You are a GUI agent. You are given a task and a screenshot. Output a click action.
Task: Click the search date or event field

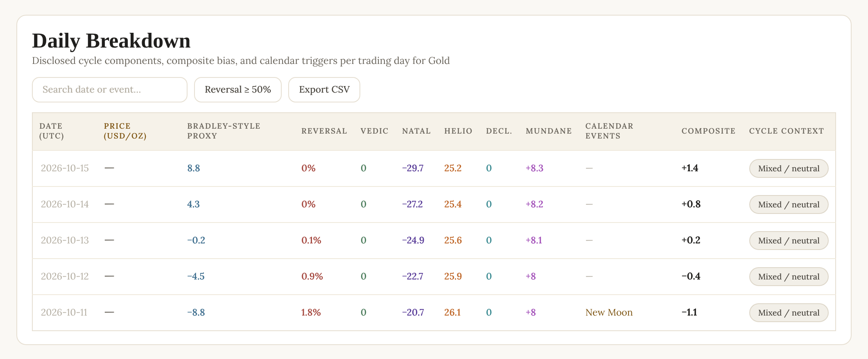(110, 90)
